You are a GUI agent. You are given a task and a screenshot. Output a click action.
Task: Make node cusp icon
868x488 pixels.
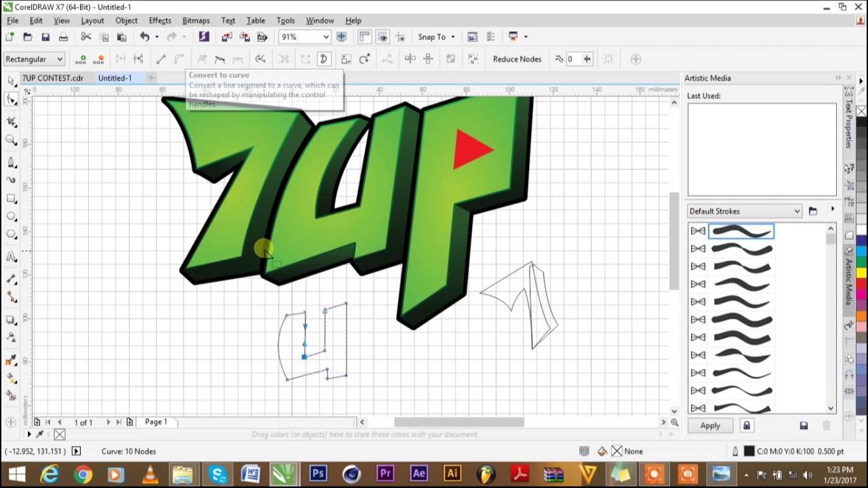point(202,59)
